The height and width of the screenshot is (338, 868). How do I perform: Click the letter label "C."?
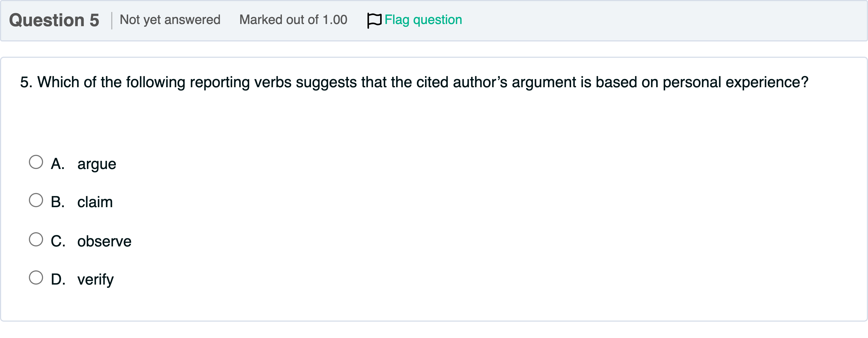click(x=58, y=241)
